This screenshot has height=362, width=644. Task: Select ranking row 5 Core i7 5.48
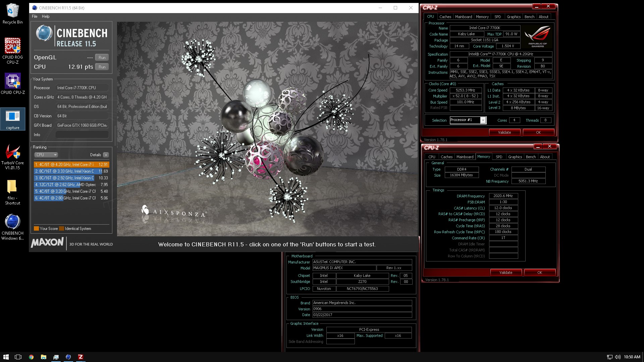(x=71, y=191)
